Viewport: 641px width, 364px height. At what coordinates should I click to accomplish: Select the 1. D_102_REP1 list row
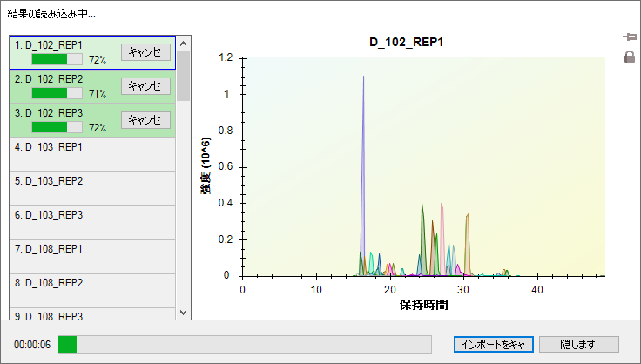click(93, 53)
